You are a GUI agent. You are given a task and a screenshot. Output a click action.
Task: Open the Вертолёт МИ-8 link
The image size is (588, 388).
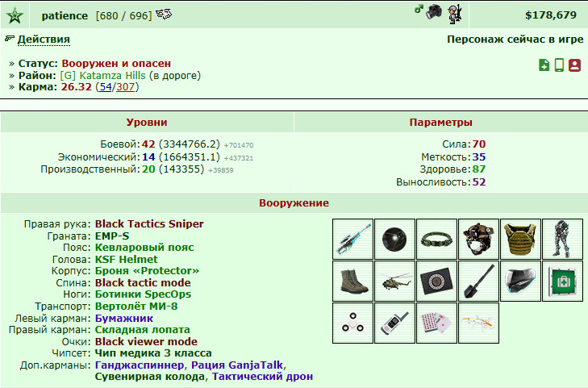pos(136,307)
